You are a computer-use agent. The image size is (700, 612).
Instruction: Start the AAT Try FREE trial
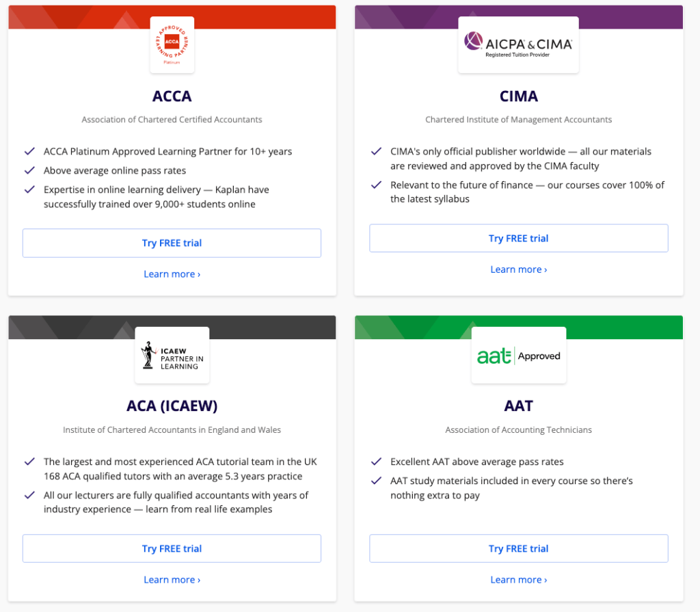(x=518, y=548)
